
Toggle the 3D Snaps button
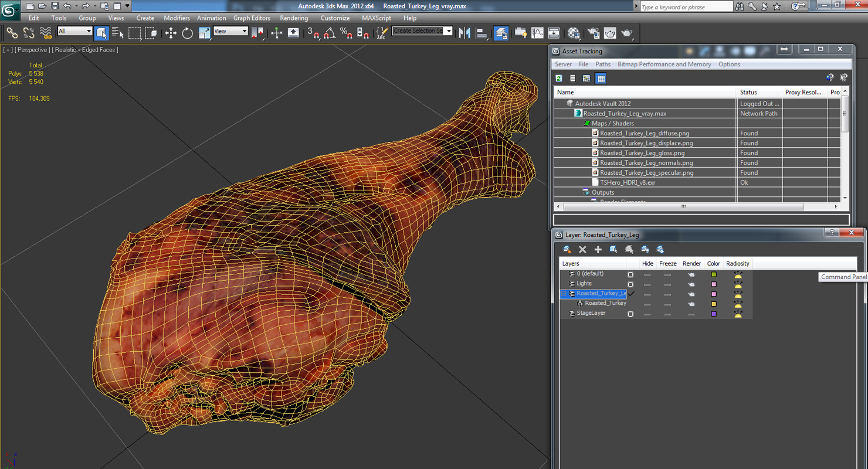point(313,33)
